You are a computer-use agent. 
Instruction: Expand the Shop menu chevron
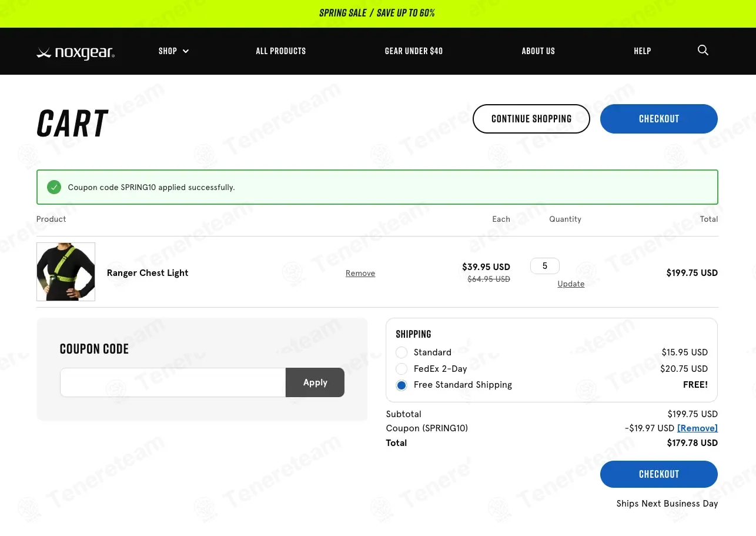pyautogui.click(x=186, y=51)
